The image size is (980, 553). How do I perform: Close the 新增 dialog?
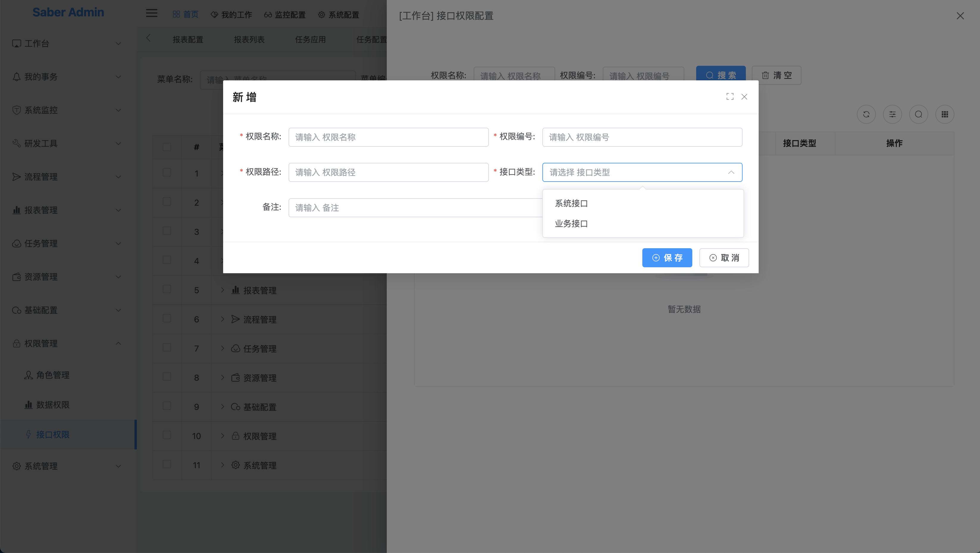(x=744, y=97)
